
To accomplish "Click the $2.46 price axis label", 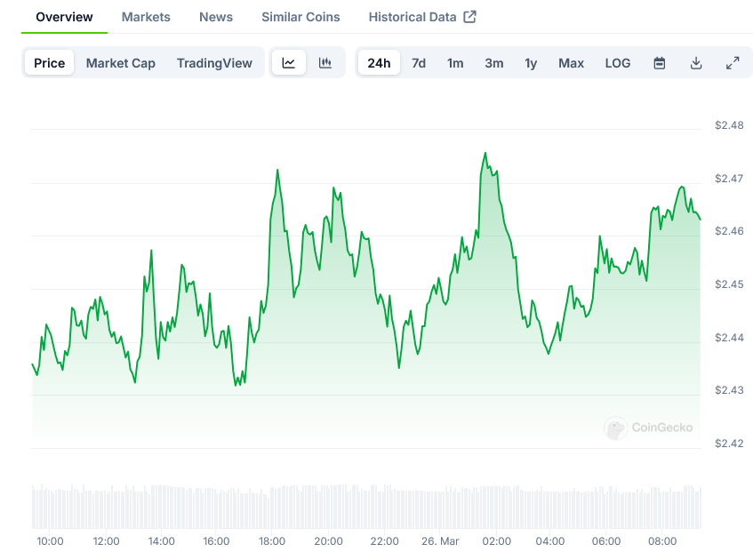I will click(x=729, y=231).
